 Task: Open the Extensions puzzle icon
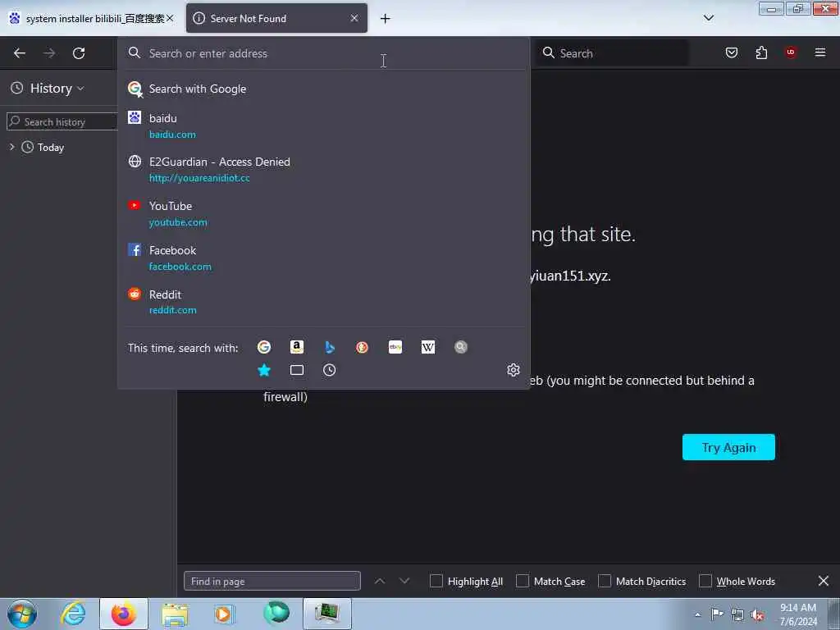761,52
